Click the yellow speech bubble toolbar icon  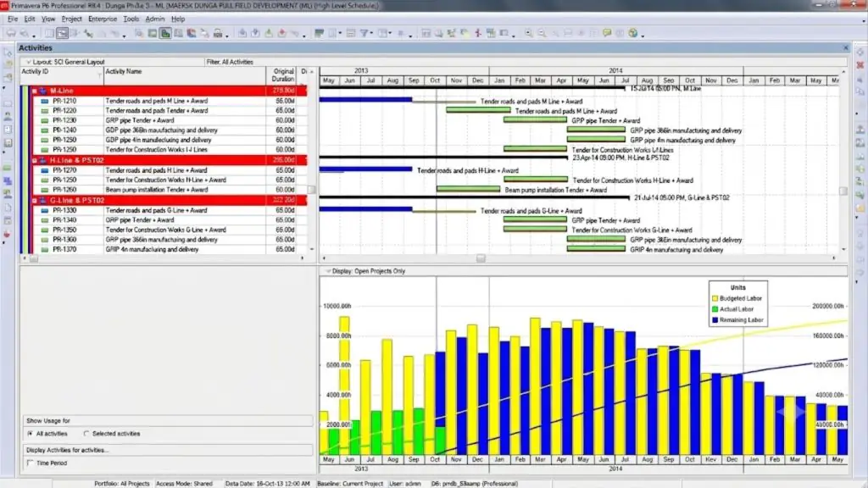click(607, 33)
